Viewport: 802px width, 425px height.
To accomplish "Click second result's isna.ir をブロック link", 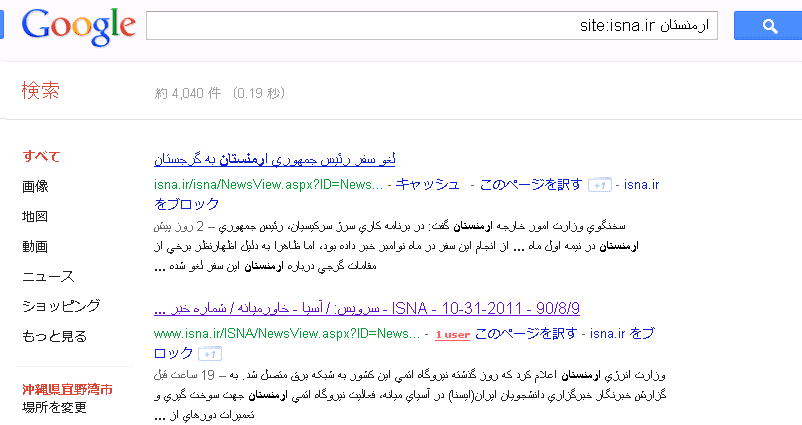I will (x=622, y=333).
